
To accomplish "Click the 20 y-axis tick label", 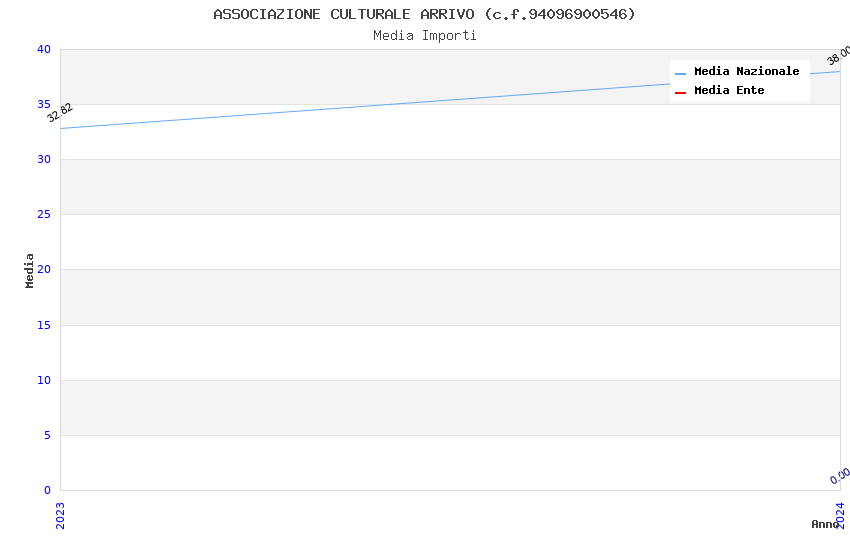I will 44,270.
